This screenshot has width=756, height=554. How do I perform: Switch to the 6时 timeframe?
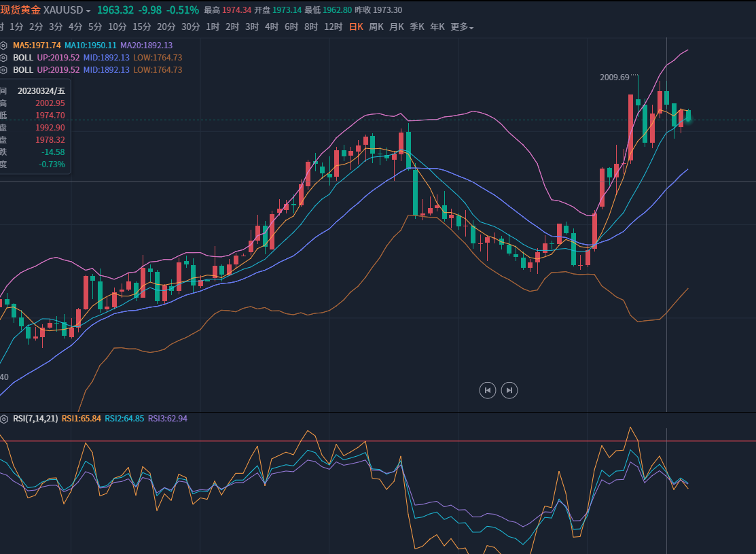pos(291,27)
